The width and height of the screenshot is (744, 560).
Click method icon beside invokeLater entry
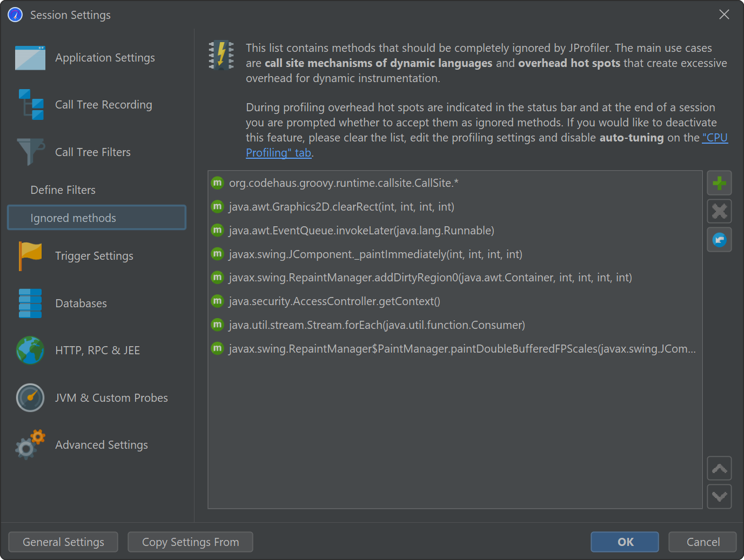(x=217, y=230)
